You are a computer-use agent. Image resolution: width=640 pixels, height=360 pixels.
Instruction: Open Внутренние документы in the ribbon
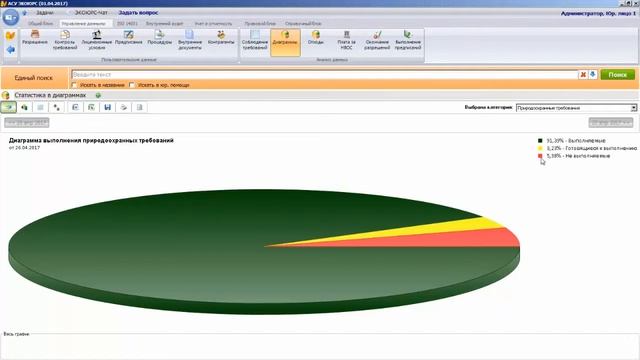[x=190, y=40]
